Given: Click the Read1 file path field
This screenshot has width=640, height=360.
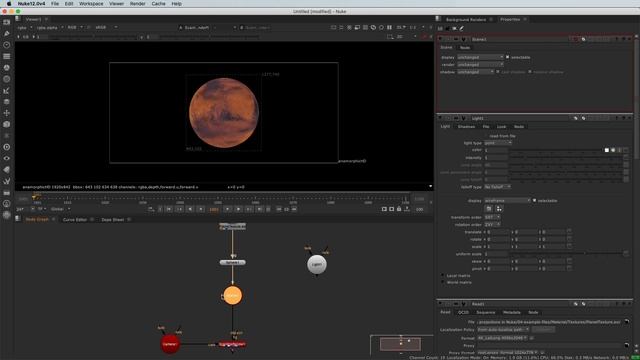Looking at the screenshot, I should [549, 322].
